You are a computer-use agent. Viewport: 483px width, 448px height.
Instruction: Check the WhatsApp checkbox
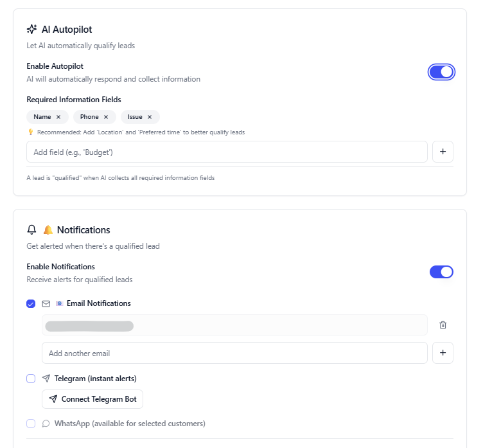[x=31, y=424]
